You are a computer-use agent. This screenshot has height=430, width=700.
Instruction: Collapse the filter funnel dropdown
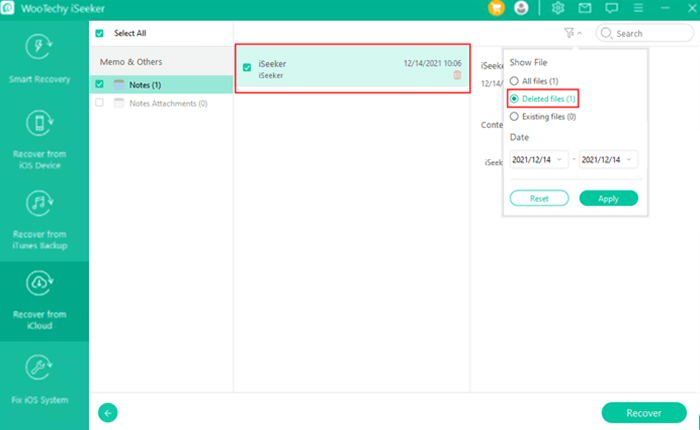(x=572, y=33)
